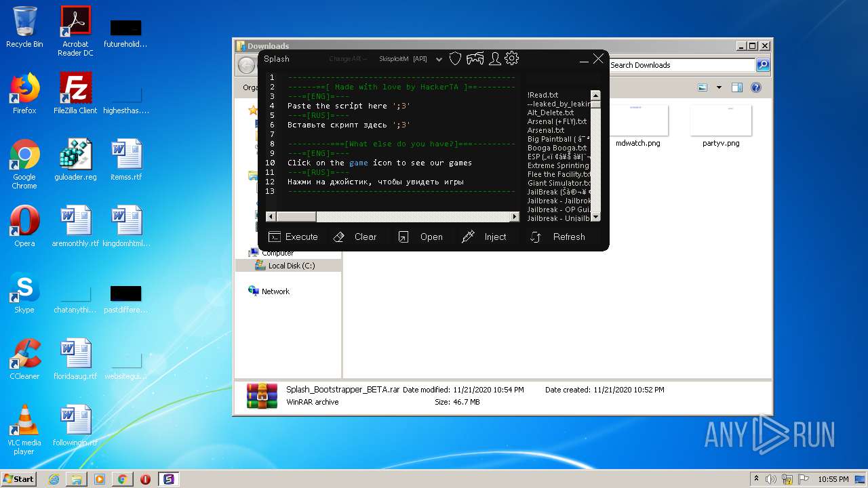
Task: Open the Windows Start menu
Action: pyautogui.click(x=19, y=479)
